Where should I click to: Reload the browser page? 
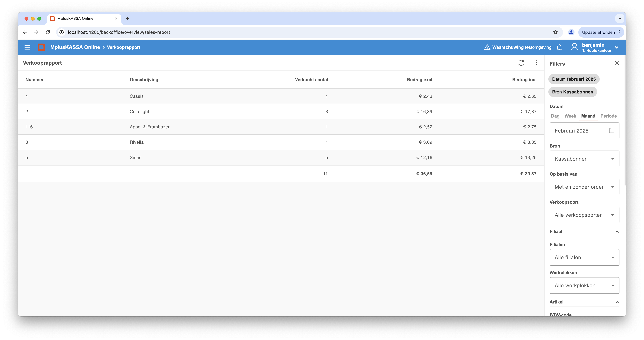48,32
